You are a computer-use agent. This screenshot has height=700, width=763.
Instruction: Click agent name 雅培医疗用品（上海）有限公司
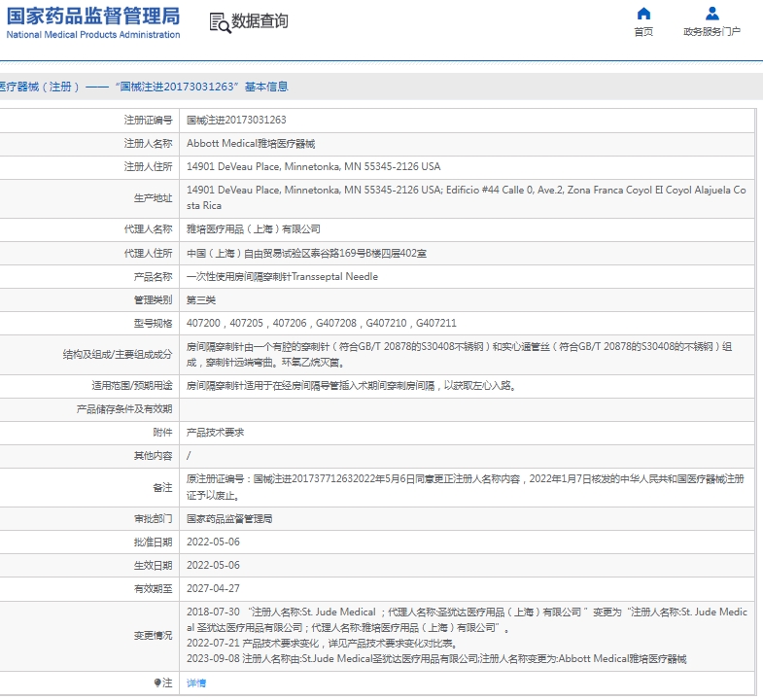click(253, 228)
